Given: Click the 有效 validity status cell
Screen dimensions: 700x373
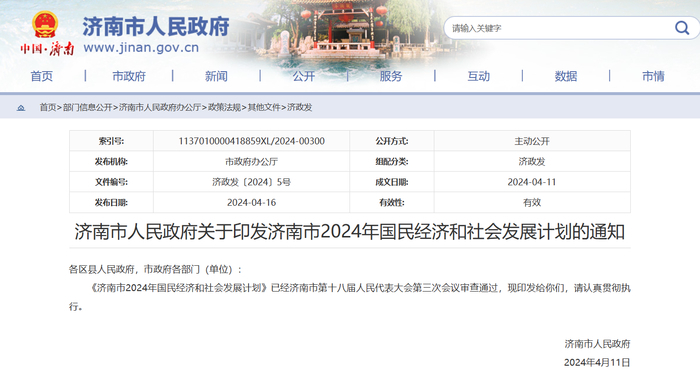Looking at the screenshot, I should click(x=532, y=203).
